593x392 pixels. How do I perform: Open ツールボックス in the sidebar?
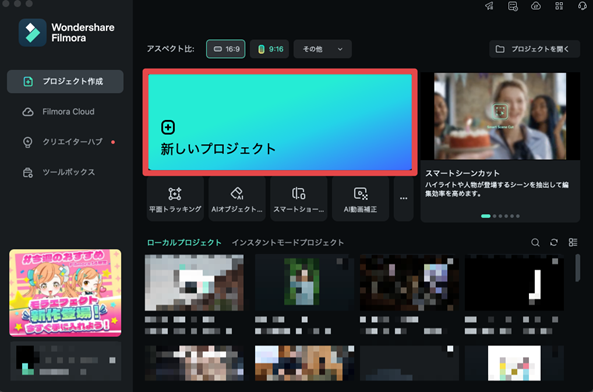pos(65,172)
